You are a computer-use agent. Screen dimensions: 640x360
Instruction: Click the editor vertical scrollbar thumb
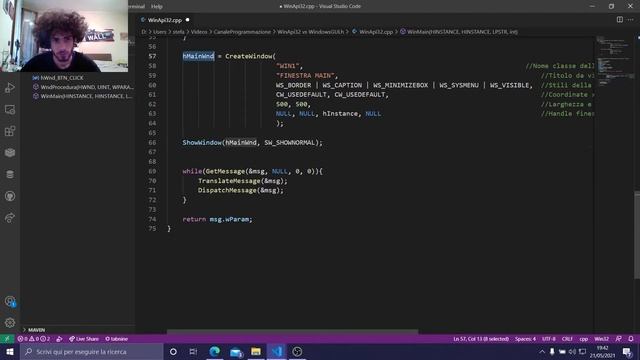tap(637, 235)
